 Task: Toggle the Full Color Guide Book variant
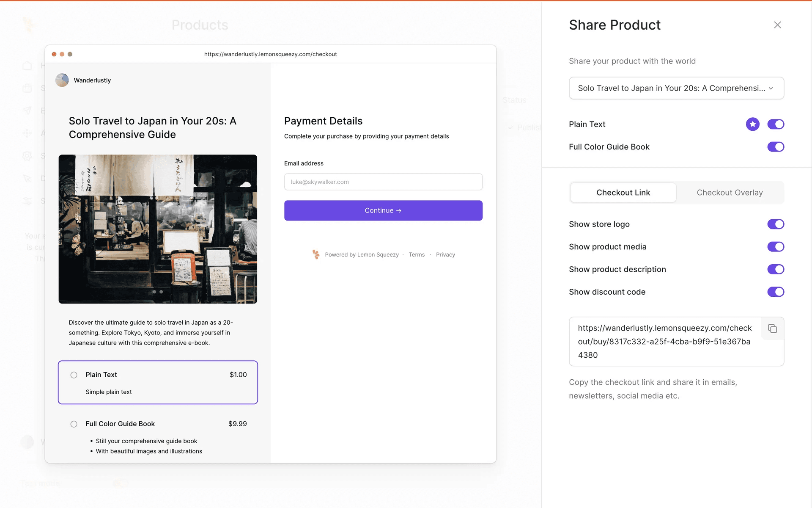tap(776, 147)
